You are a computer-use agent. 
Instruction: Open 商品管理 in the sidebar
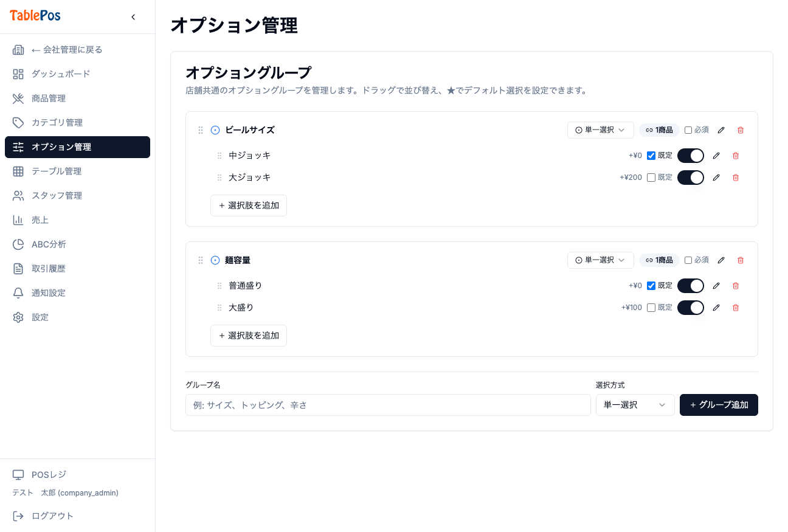[77, 98]
